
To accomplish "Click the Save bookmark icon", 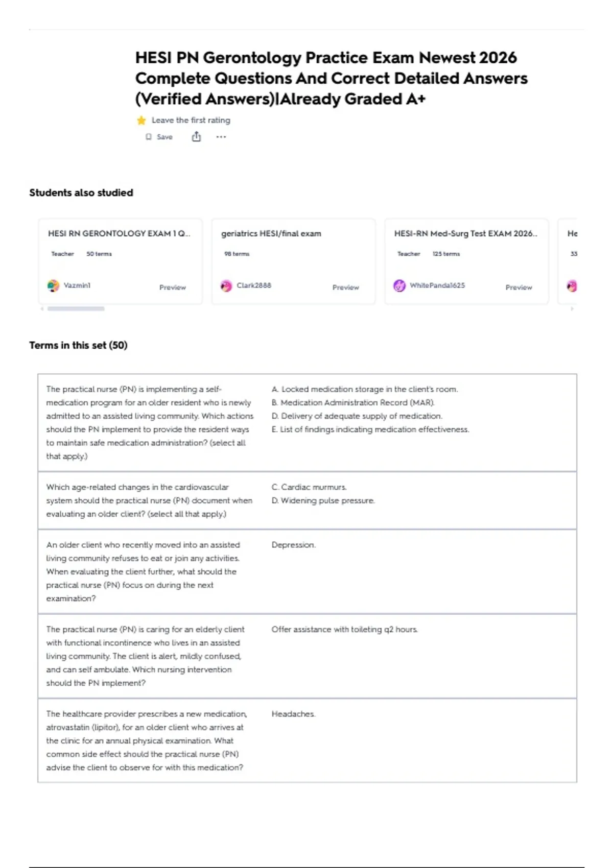I will pos(149,137).
